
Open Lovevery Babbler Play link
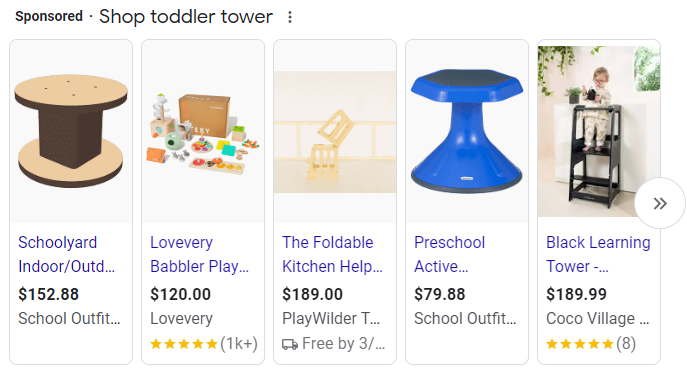pyautogui.click(x=199, y=254)
